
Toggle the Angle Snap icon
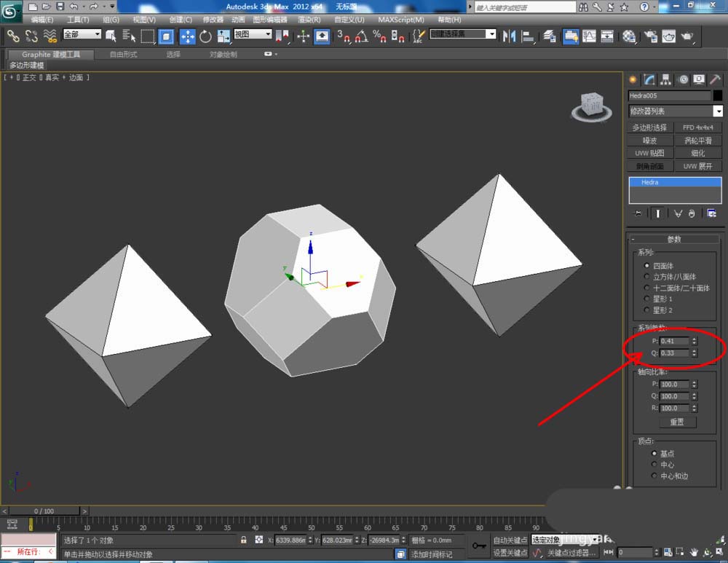point(362,36)
